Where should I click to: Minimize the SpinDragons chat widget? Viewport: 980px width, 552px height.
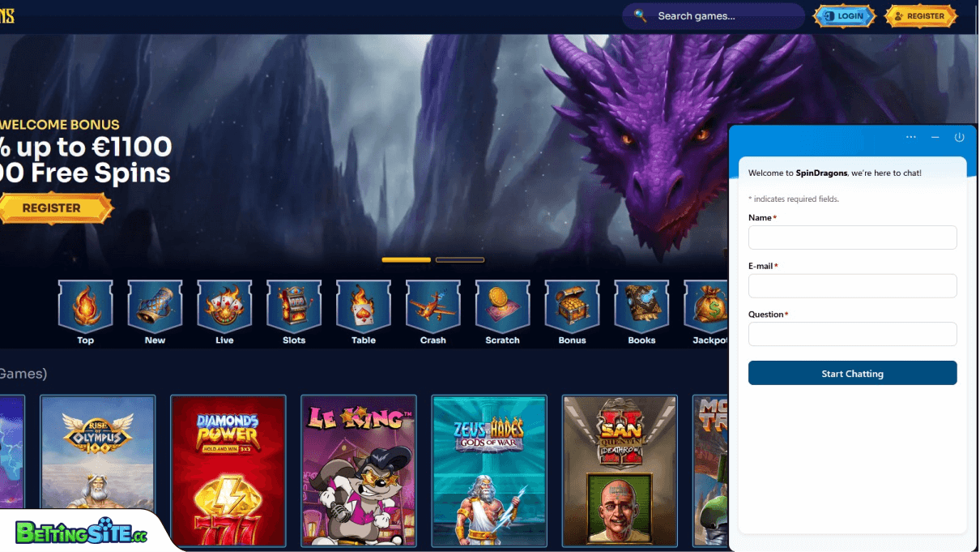point(935,138)
